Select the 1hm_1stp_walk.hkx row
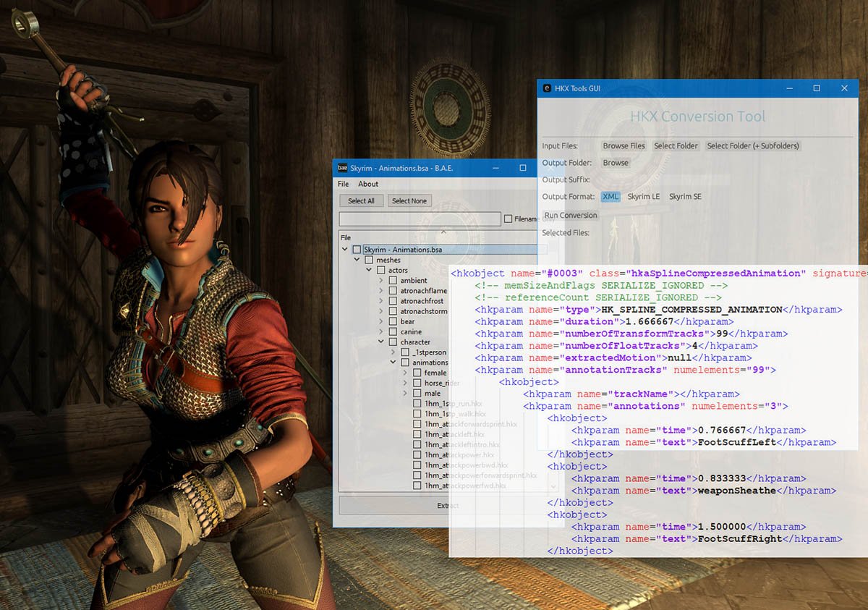This screenshot has width=868, height=610. click(454, 414)
